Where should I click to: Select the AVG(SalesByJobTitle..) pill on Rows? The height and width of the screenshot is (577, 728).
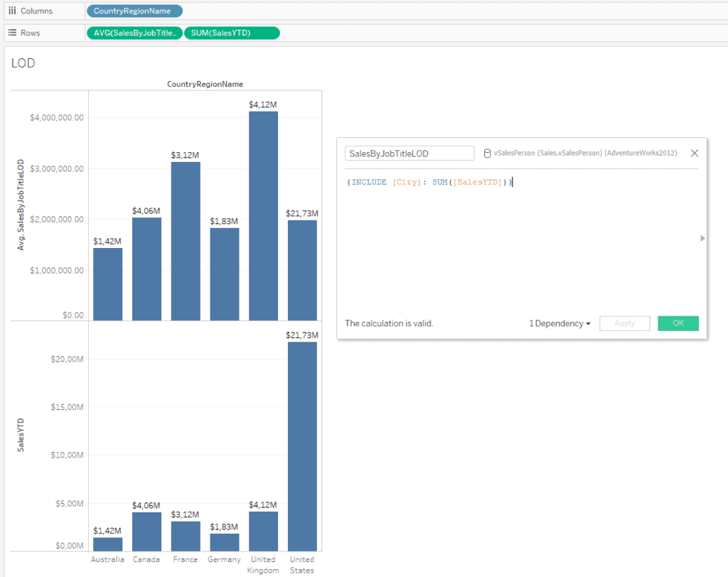point(134,33)
